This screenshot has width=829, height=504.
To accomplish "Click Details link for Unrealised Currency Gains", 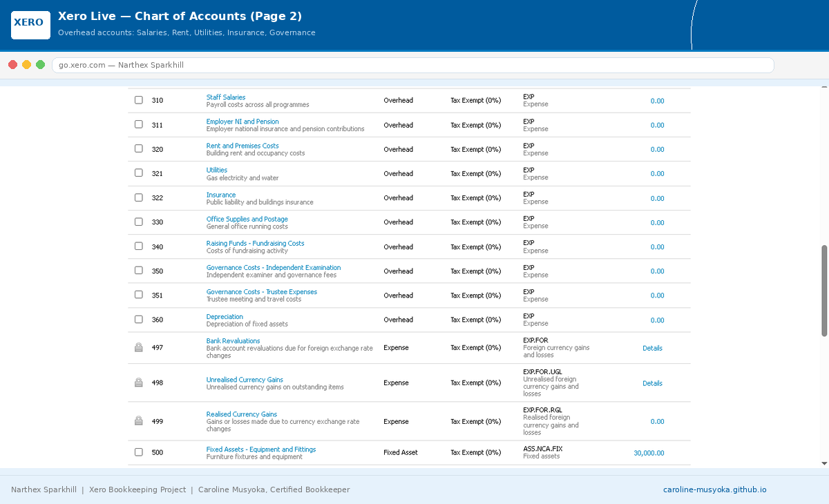I will 652,383.
